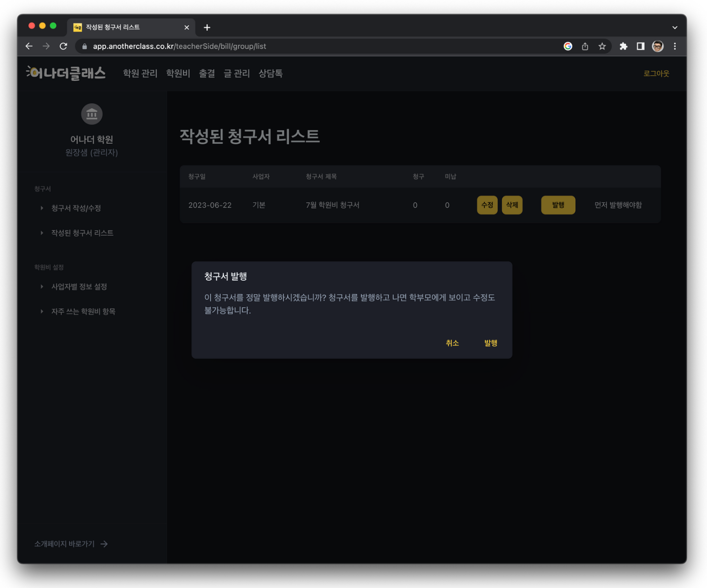Open 학원비 menu

178,73
